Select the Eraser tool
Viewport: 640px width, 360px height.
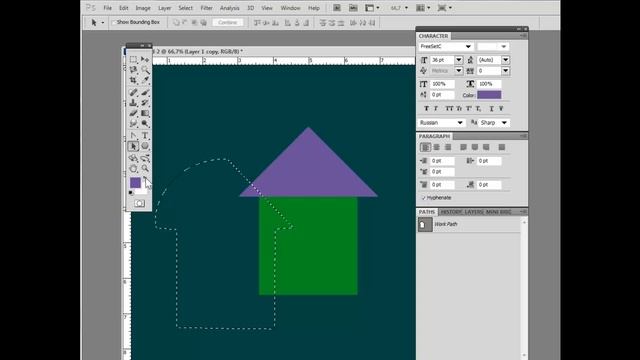pyautogui.click(x=133, y=113)
